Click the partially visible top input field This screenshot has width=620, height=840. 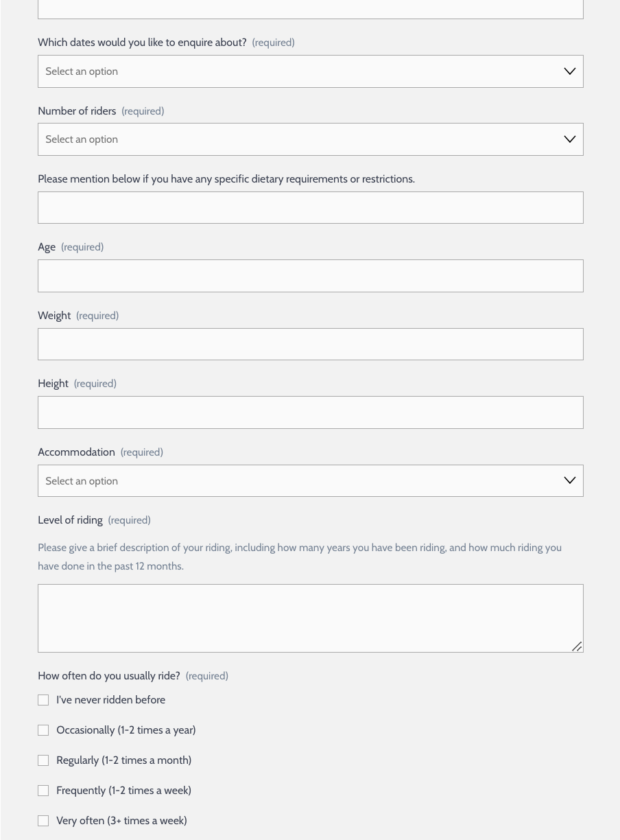coord(311,9)
